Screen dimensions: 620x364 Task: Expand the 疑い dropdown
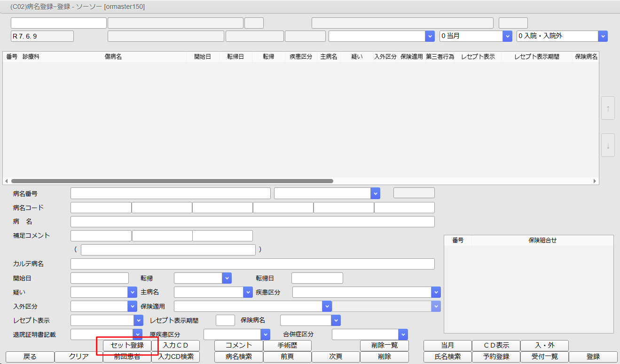click(x=132, y=292)
